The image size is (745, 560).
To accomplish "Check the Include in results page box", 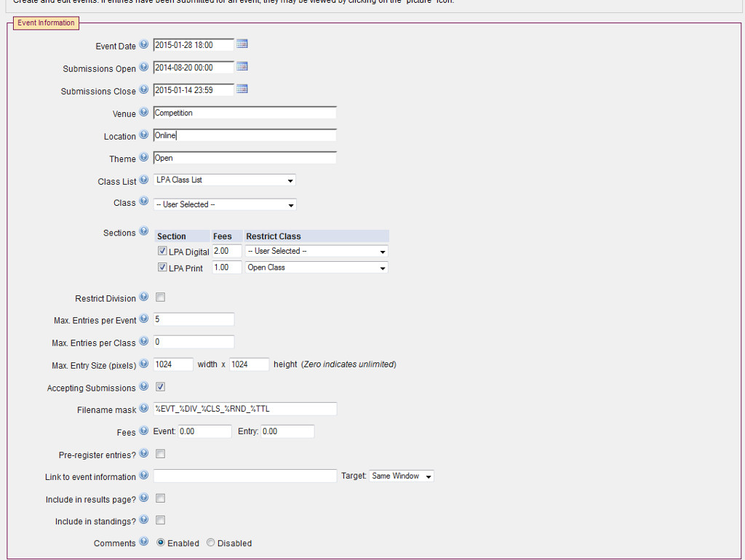I will pos(161,498).
